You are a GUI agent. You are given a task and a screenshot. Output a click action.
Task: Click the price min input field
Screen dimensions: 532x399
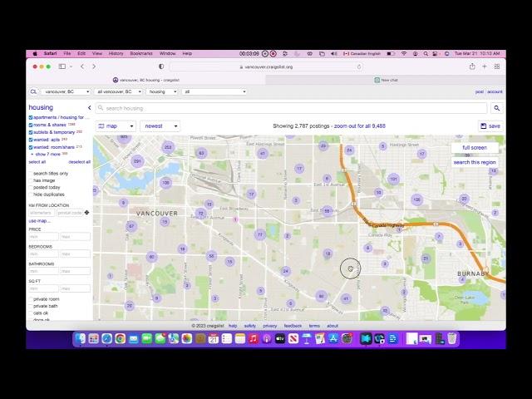43,236
